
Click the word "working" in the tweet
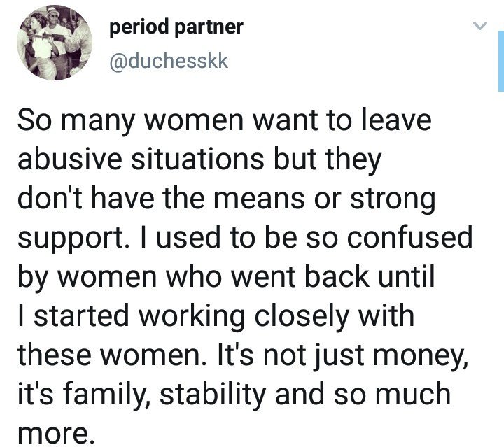192,318
